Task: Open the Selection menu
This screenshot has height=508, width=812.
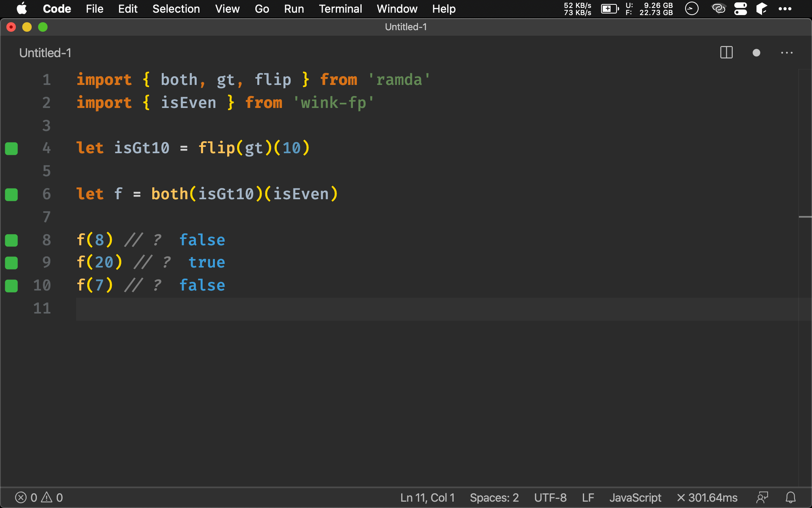Action: point(176,9)
